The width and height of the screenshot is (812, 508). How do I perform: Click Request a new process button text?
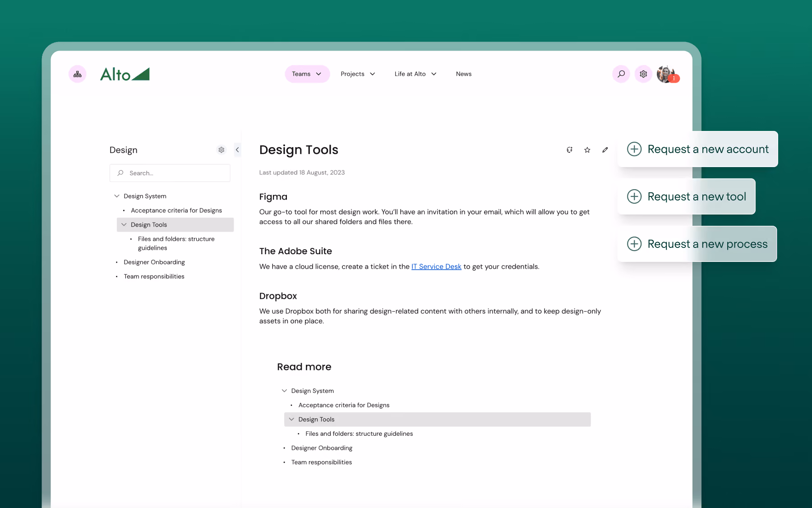coord(708,244)
